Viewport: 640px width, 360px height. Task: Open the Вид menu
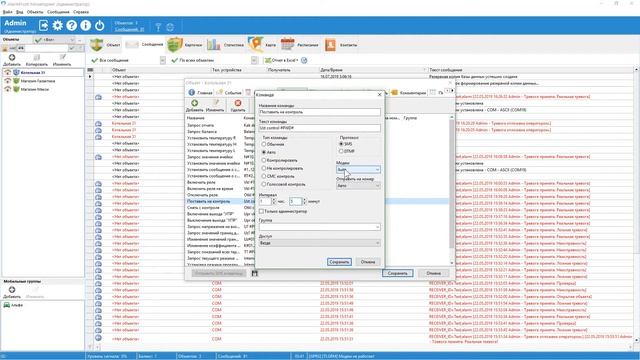tap(20, 12)
